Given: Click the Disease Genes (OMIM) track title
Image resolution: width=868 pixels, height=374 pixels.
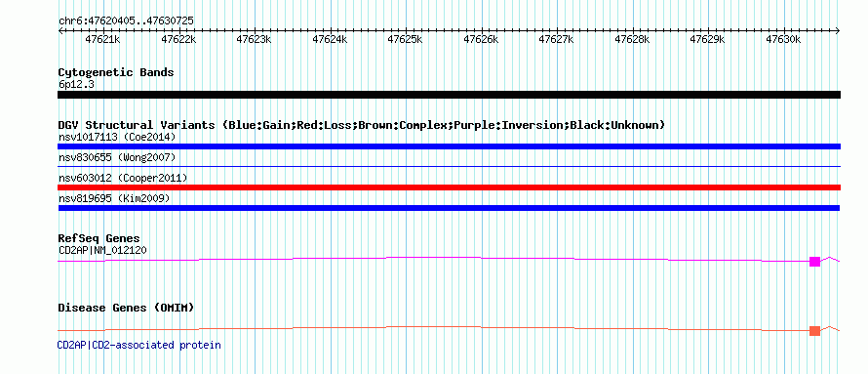Looking at the screenshot, I should pyautogui.click(x=126, y=308).
